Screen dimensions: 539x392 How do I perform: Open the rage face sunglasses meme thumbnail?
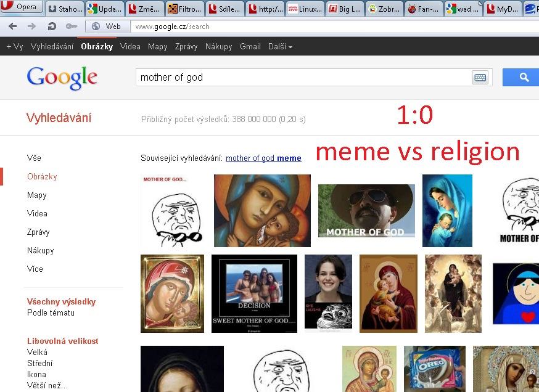[173, 211]
